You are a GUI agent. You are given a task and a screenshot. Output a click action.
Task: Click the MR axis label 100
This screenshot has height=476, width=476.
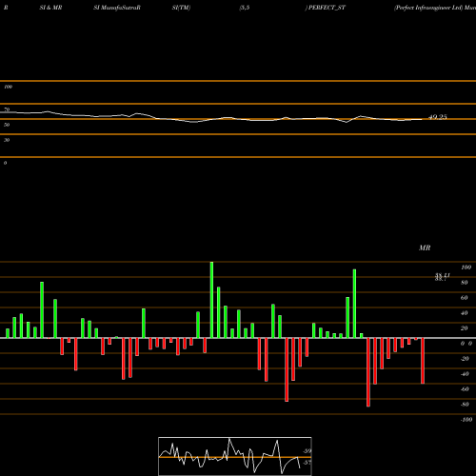coord(466,268)
